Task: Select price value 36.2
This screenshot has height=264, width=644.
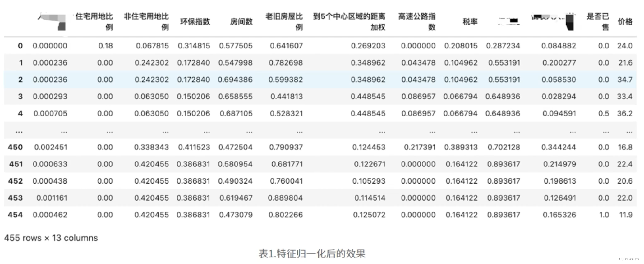Action: (625, 114)
